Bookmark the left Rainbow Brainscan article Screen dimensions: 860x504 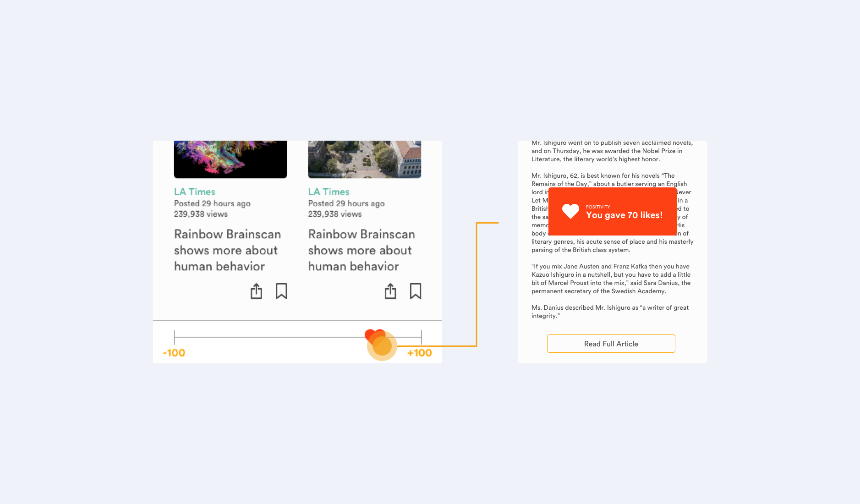[281, 291]
